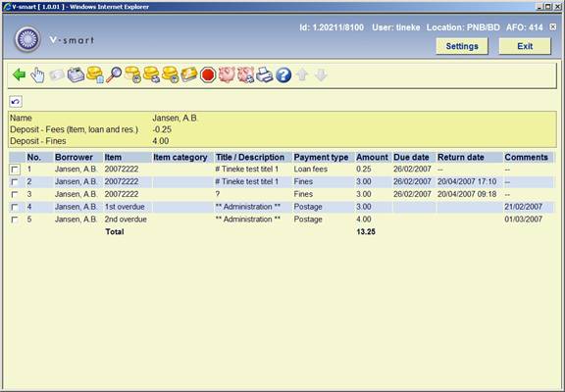This screenshot has width=565, height=392.
Task: Check the box for row 1 Loan fees
Action: click(15, 170)
